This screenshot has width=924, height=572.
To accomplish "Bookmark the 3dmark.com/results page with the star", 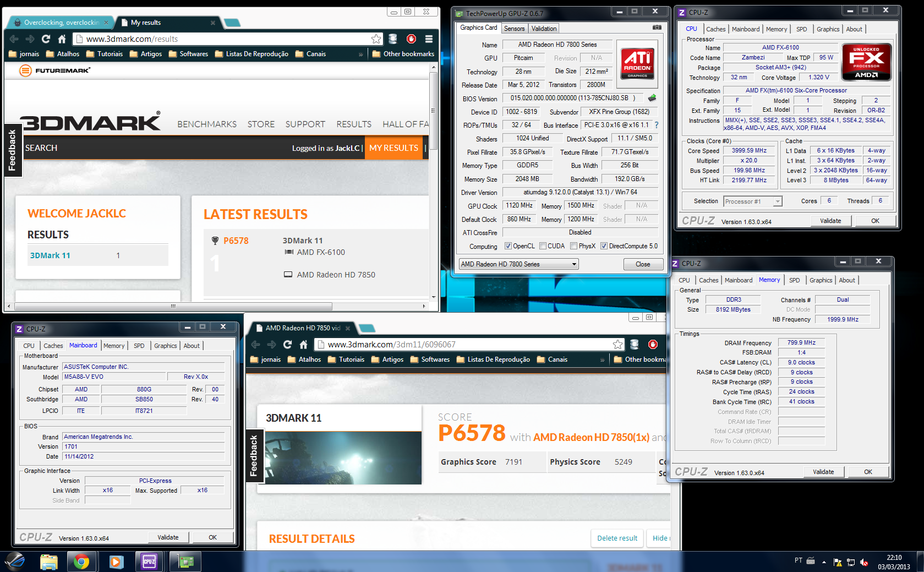I will [x=376, y=39].
